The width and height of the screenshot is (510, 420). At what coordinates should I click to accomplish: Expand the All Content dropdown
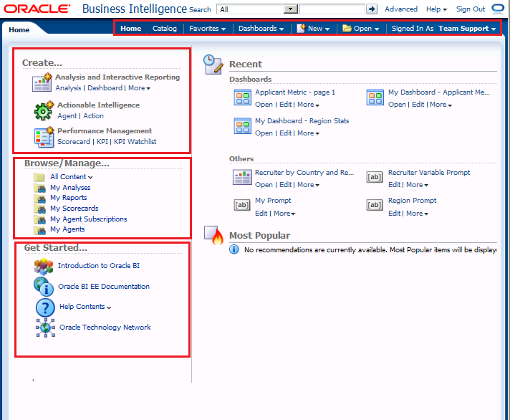90,177
